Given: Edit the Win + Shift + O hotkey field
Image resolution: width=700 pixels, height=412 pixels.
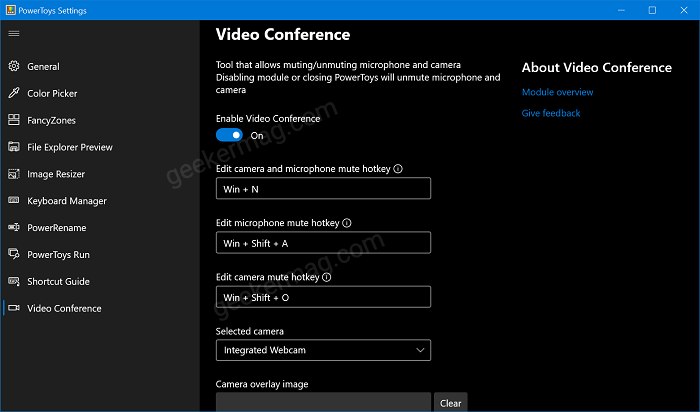Looking at the screenshot, I should click(323, 297).
